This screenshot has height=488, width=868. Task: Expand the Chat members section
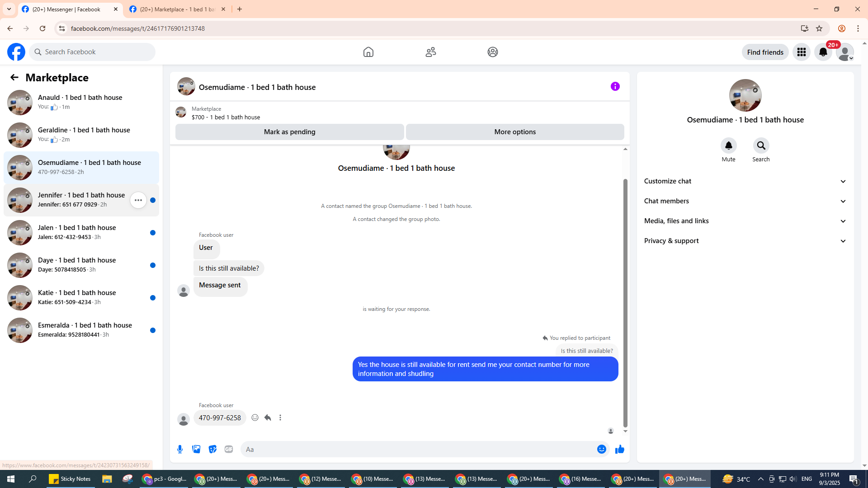coord(745,201)
